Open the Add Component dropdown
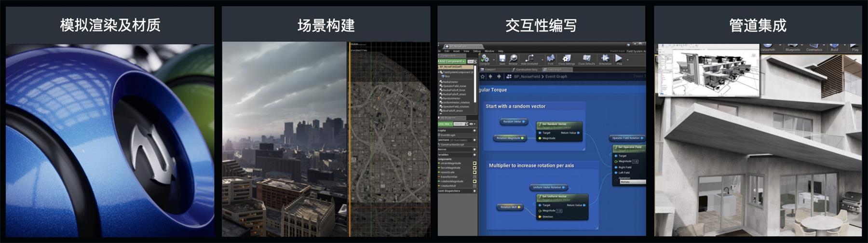This screenshot has height=243, width=868. (x=452, y=61)
